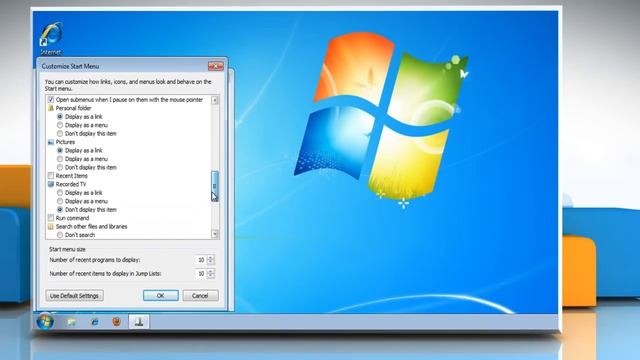Screen dimensions: 640x360
Task: Click the Personal folder icon in the list
Action: pos(51,108)
